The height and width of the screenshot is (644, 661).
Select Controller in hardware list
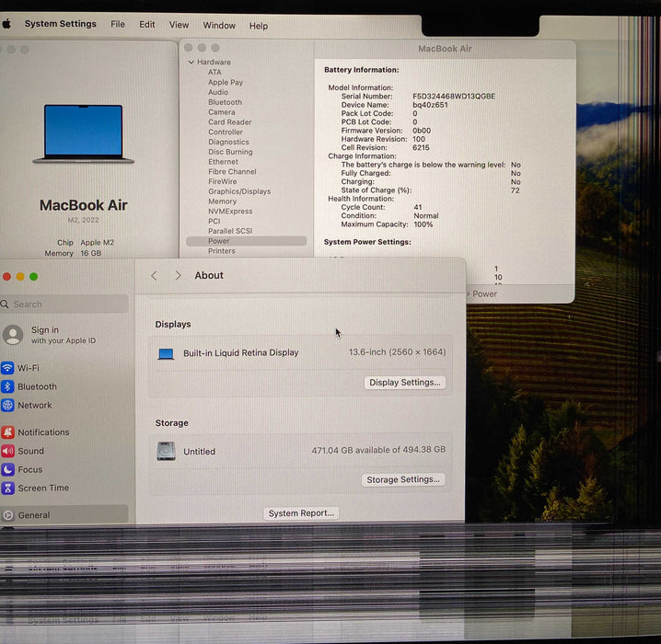(226, 132)
